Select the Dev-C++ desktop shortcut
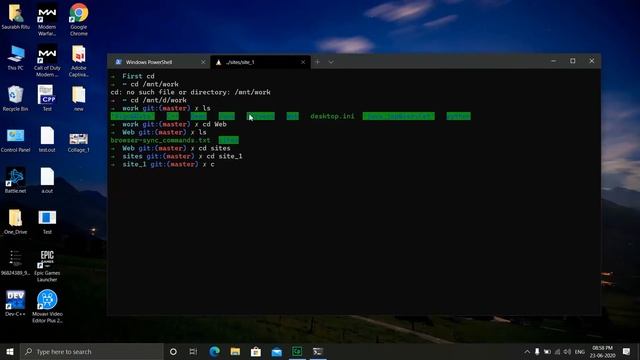Screen dimensions: 640x360 (16, 303)
